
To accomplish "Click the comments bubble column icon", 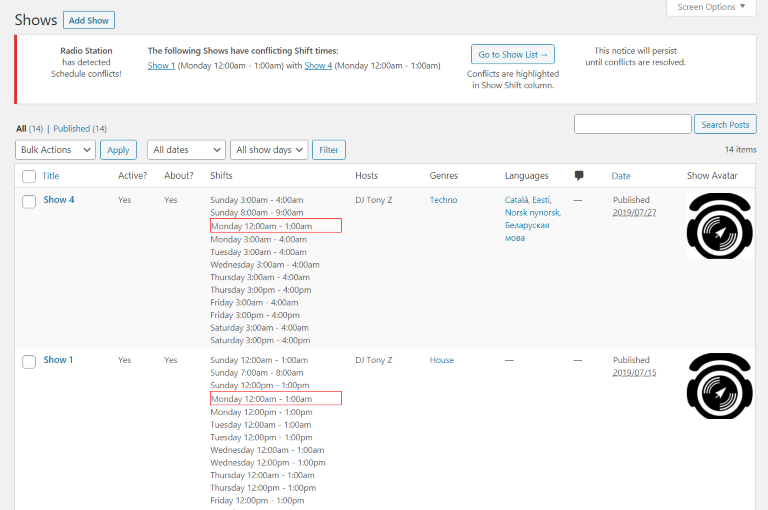I will pos(579,176).
